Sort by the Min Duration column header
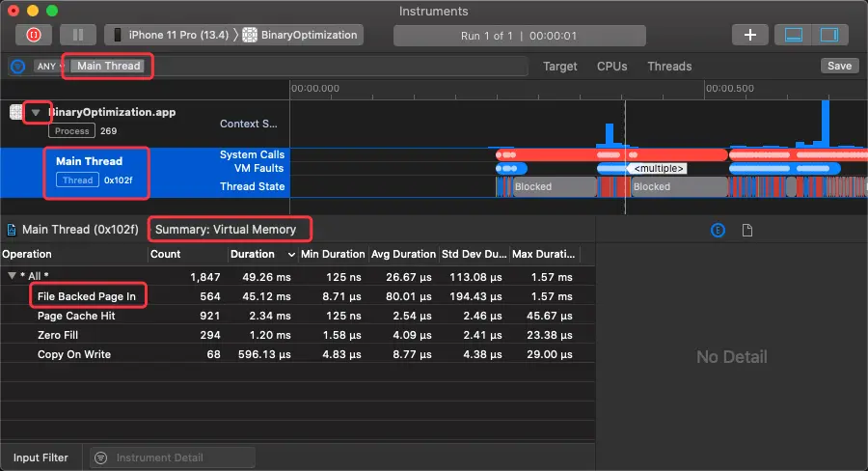Image resolution: width=868 pixels, height=471 pixels. [x=333, y=255]
